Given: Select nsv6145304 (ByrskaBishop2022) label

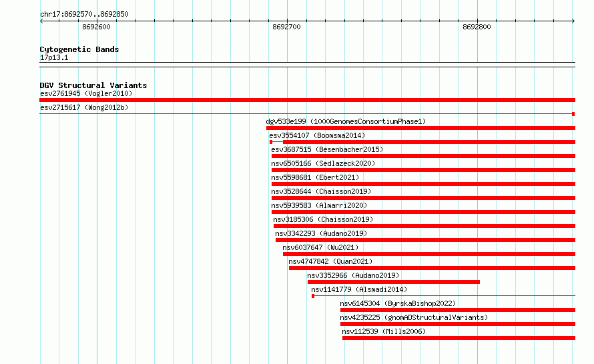Looking at the screenshot, I should [x=398, y=303].
